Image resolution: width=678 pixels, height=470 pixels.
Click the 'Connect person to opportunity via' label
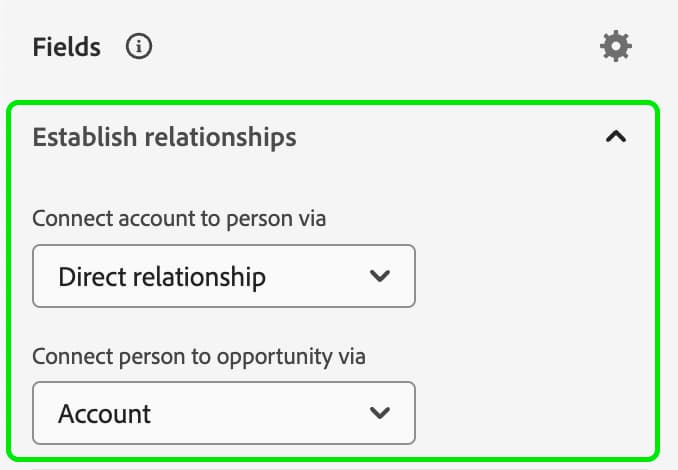tap(200, 356)
